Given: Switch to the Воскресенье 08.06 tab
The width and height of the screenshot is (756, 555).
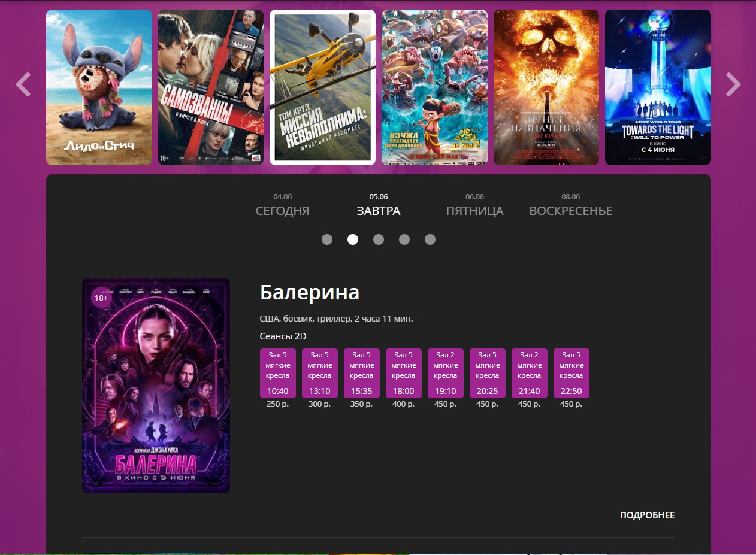Looking at the screenshot, I should [571, 205].
